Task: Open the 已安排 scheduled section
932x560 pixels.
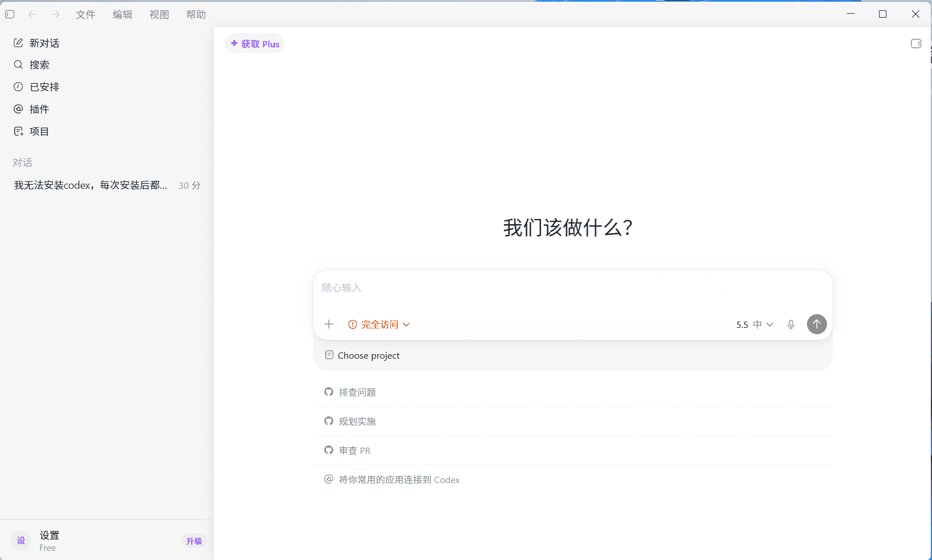Action: tap(106, 87)
